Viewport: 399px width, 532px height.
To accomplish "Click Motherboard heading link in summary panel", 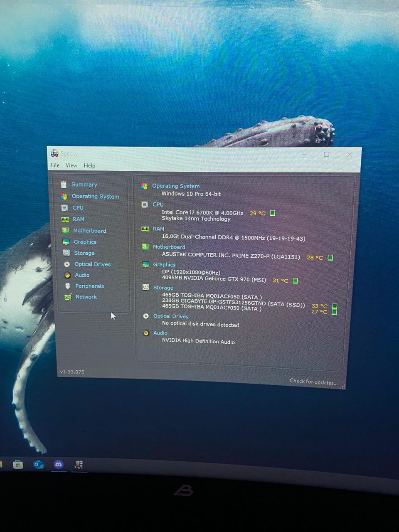I will click(169, 247).
